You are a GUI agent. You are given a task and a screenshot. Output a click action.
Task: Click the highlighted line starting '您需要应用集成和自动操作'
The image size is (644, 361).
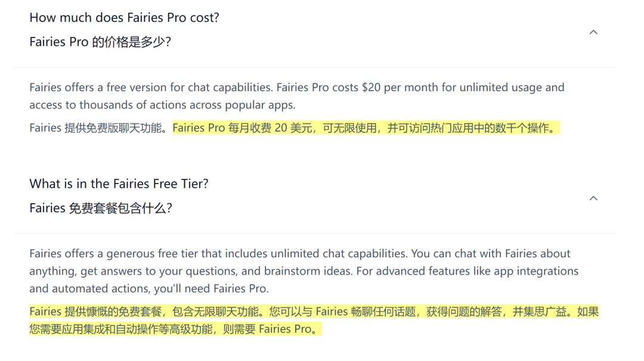(175, 329)
